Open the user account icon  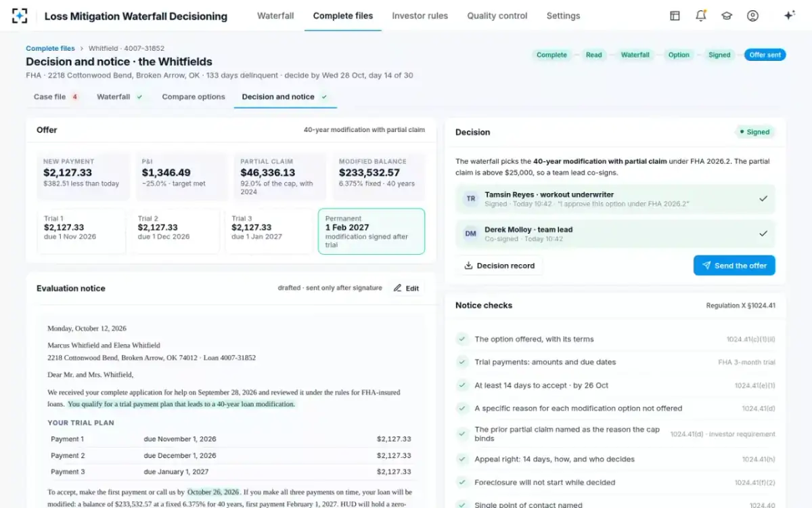pos(752,16)
